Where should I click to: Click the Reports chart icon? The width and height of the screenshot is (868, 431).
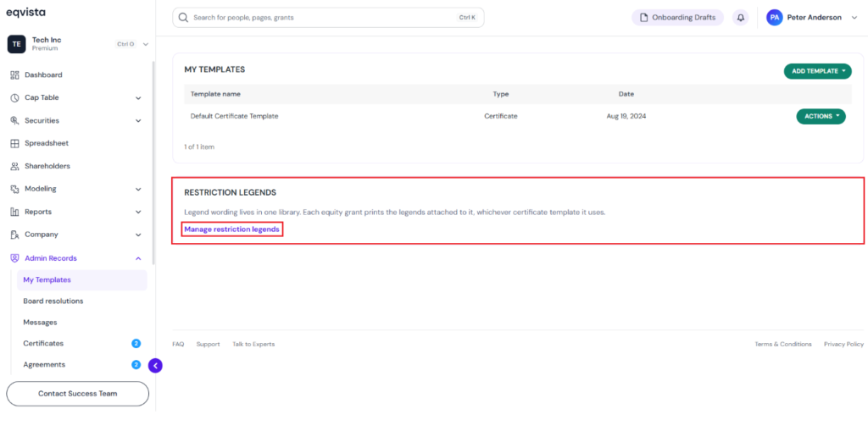15,212
